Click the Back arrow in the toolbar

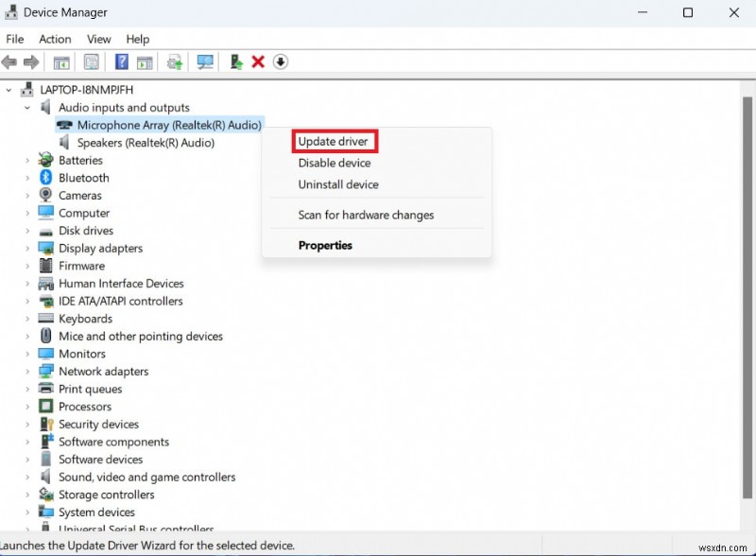(9, 61)
